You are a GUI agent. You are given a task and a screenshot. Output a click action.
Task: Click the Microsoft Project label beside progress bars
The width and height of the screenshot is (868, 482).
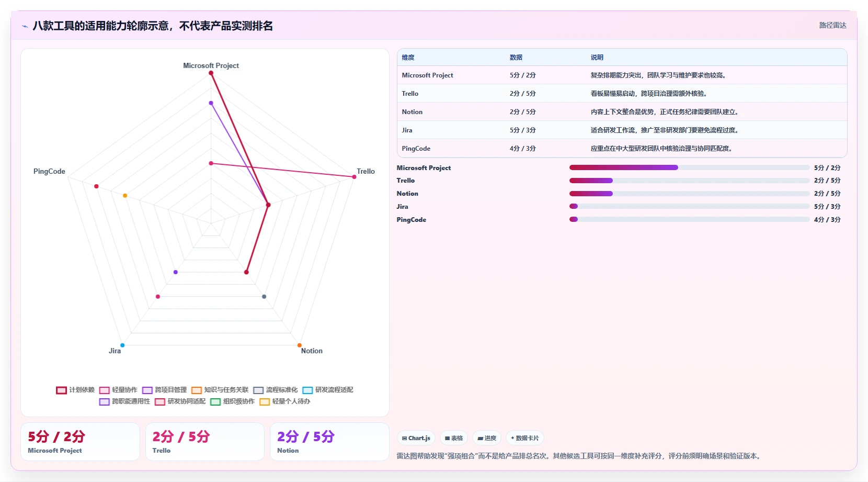point(424,168)
